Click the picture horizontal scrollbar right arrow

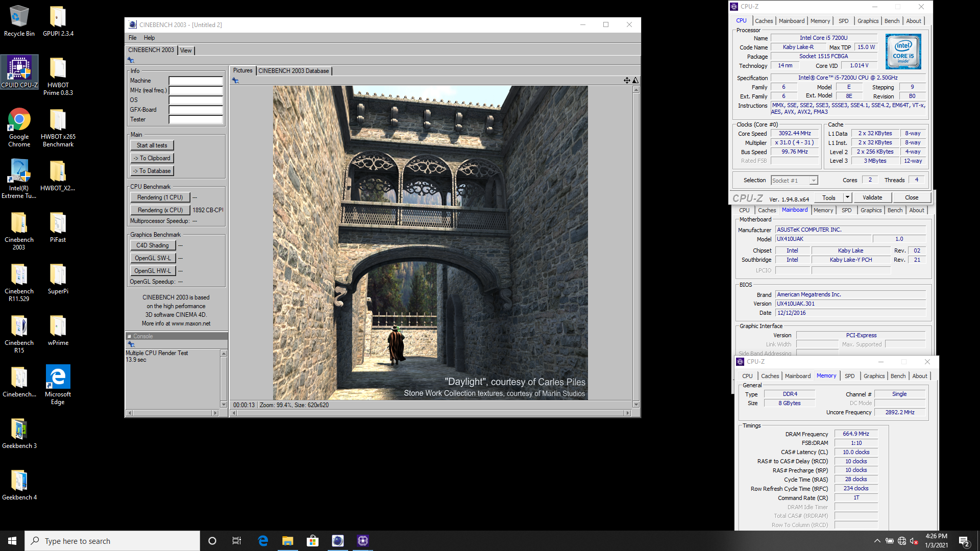pos(627,413)
